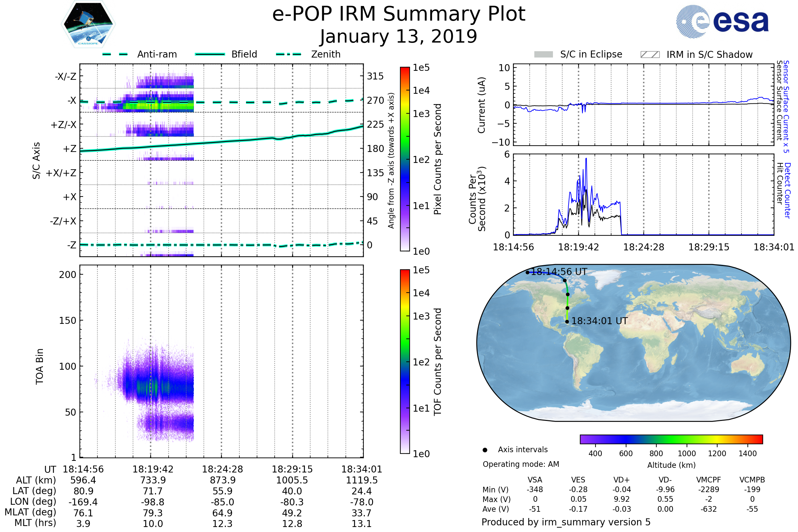
Task: Click the S/C in Eclipse gray swatch
Action: coord(543,55)
